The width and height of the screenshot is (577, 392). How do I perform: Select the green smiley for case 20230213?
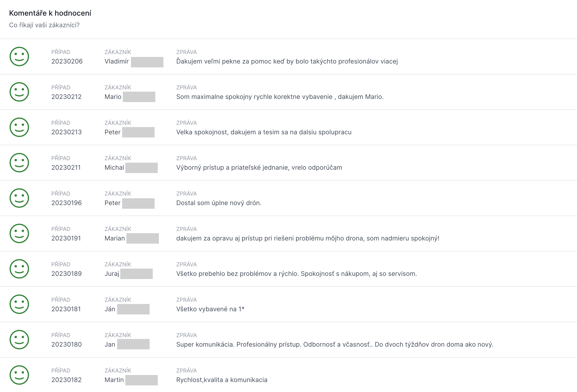[19, 127]
